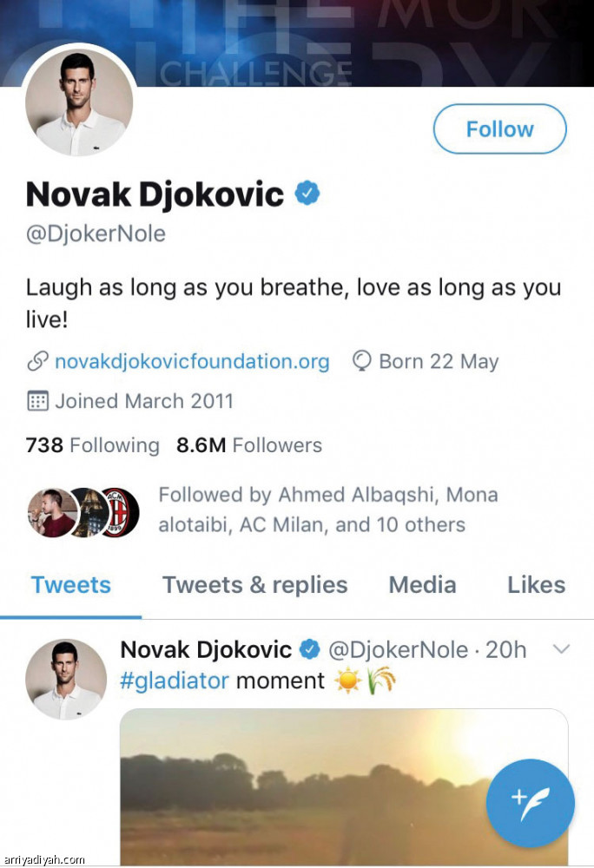Select the Tweets tab
Viewport: 594px width, 868px height.
[71, 585]
